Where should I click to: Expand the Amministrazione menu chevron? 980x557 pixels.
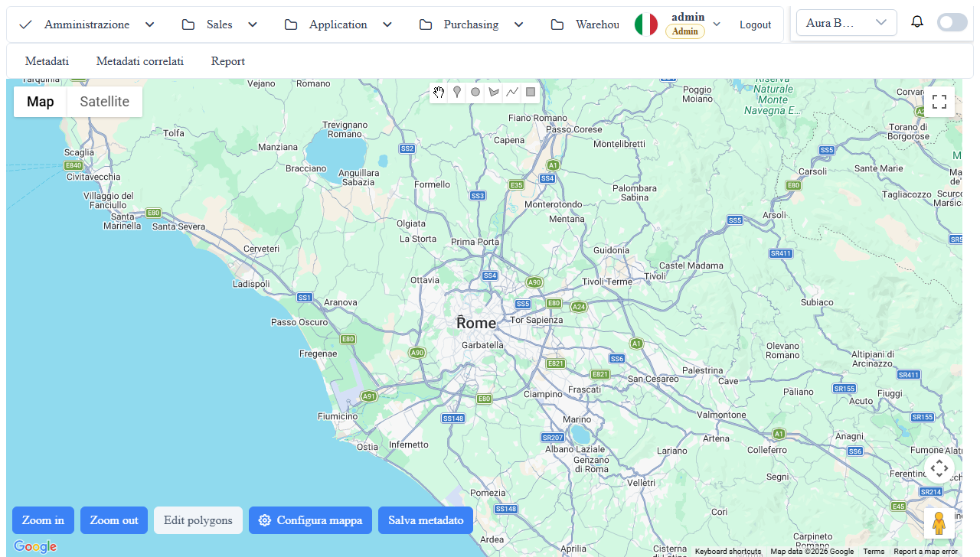tap(150, 24)
